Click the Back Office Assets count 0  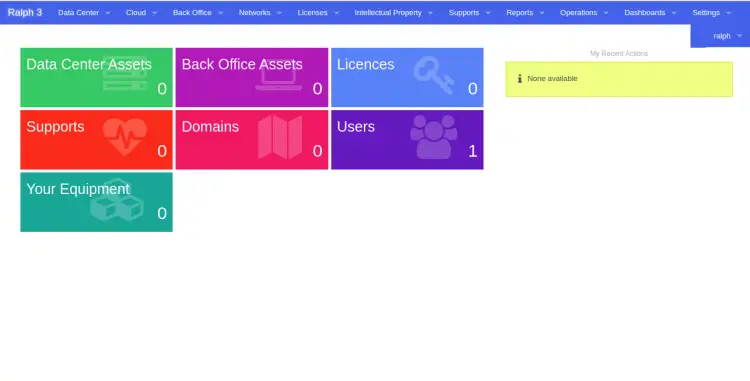[x=318, y=89]
